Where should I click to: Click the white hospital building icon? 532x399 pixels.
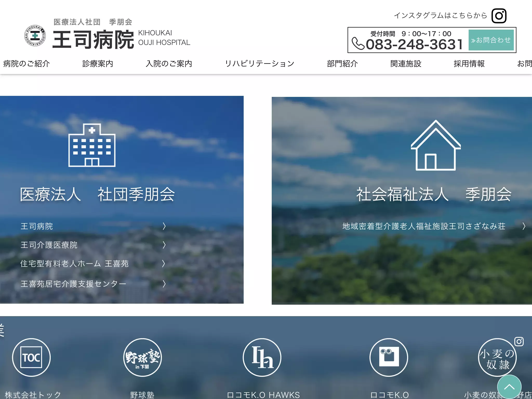tap(92, 145)
